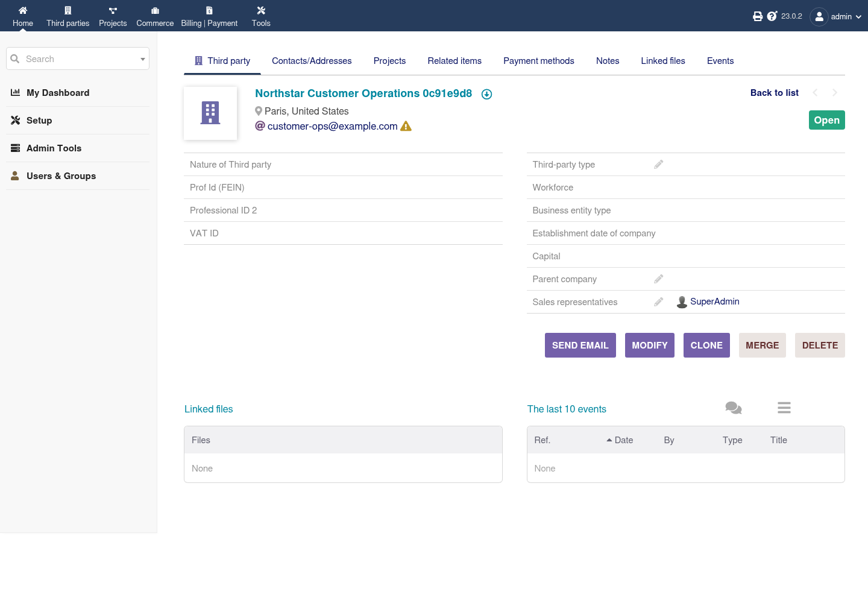868x603 pixels.
Task: Switch to the Payment methods tab
Action: coord(539,61)
